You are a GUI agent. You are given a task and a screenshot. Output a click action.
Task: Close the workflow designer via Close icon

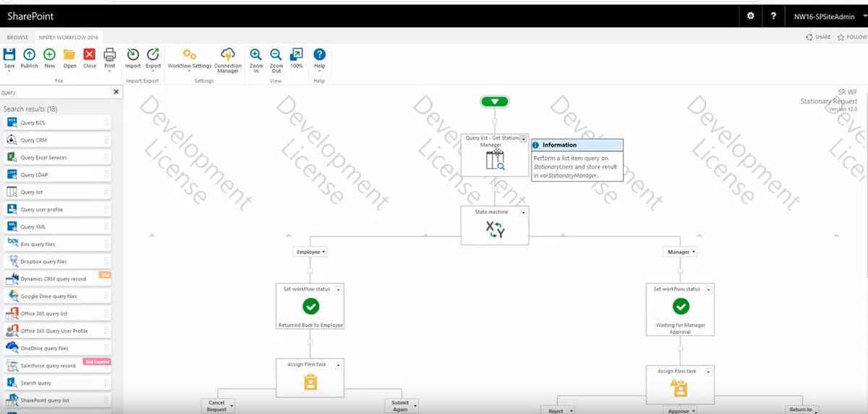tap(90, 54)
